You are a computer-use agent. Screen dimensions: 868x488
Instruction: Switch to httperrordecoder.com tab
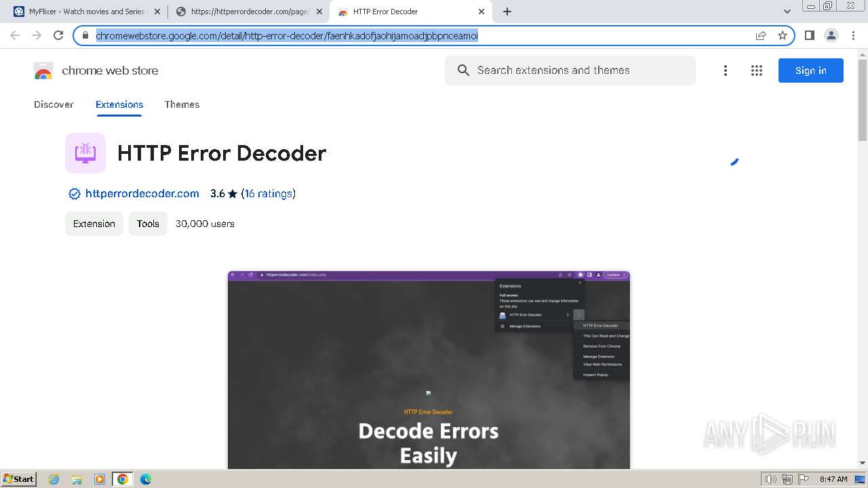(x=249, y=12)
